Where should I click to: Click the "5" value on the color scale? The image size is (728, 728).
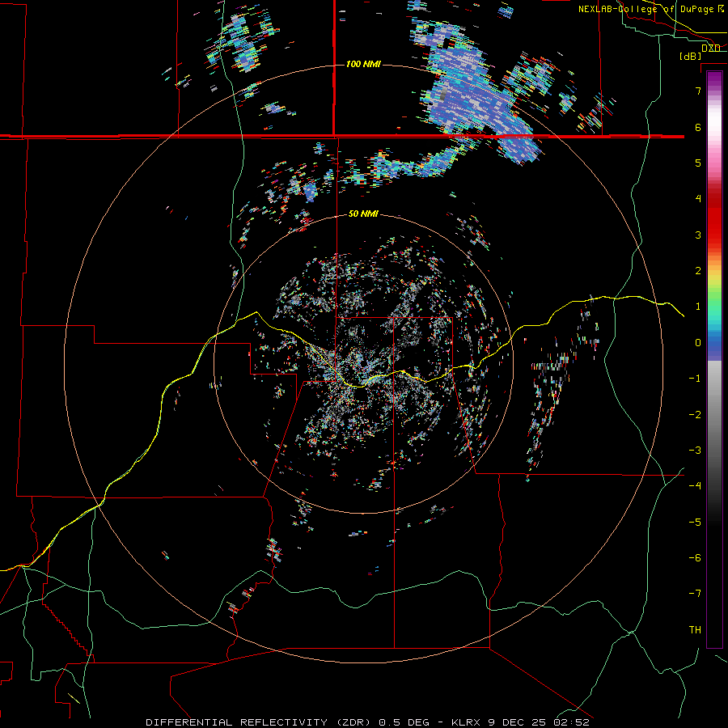pyautogui.click(x=698, y=163)
